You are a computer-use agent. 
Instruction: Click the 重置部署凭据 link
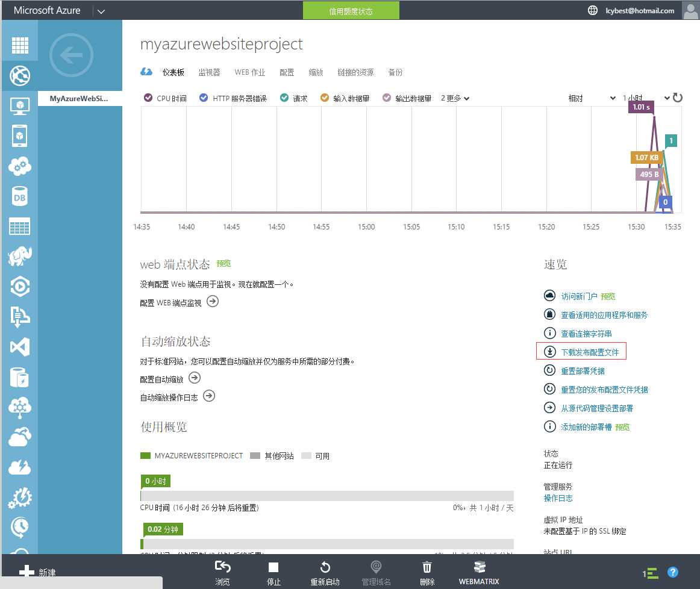coord(583,371)
